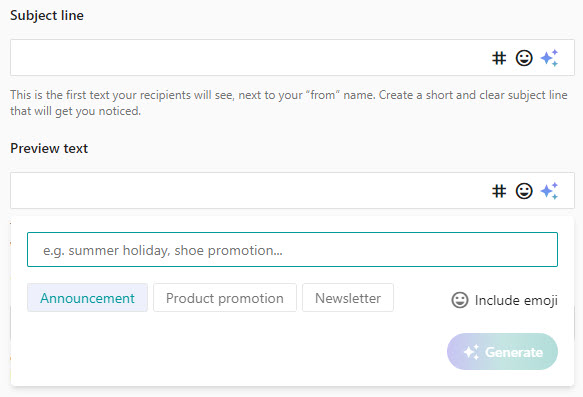583x397 pixels.
Task: Open emoji picker for Preview text
Action: [x=524, y=191]
